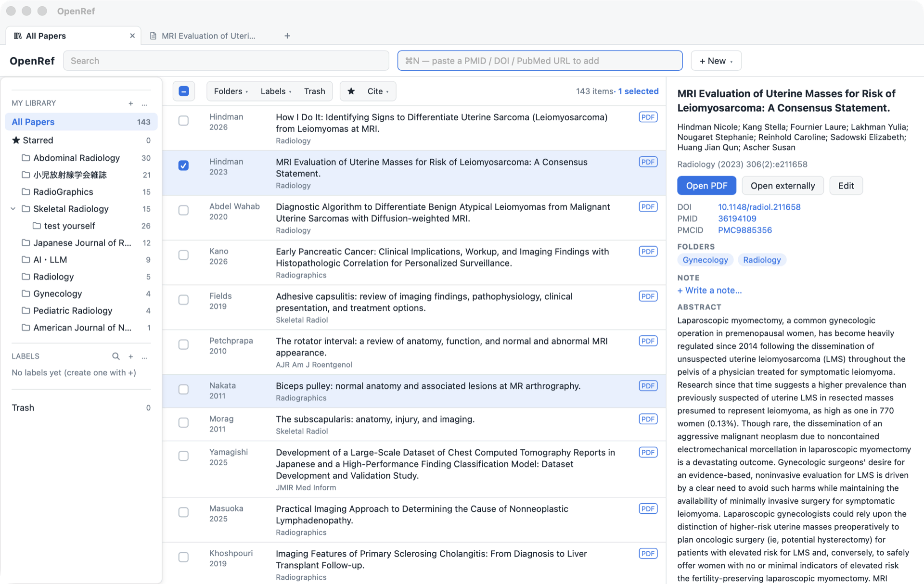
Task: Open PDF badge for Abdel Wahab 2020 paper
Action: [x=648, y=206]
